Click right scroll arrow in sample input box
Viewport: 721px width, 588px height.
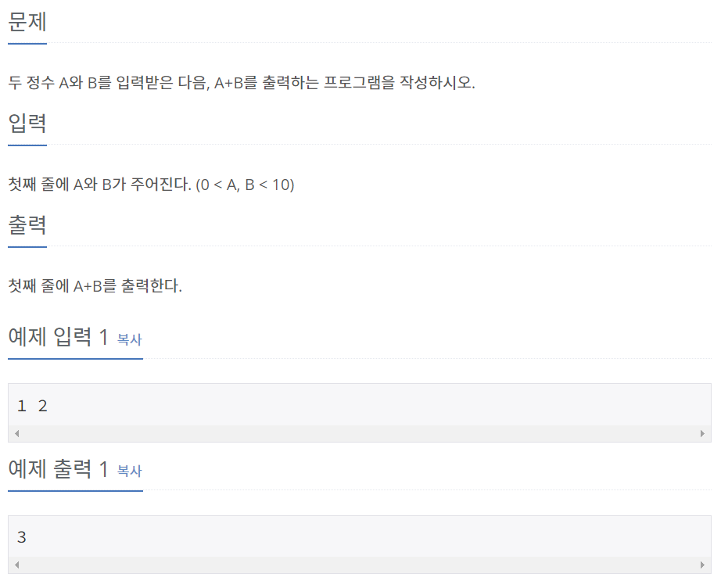click(702, 433)
